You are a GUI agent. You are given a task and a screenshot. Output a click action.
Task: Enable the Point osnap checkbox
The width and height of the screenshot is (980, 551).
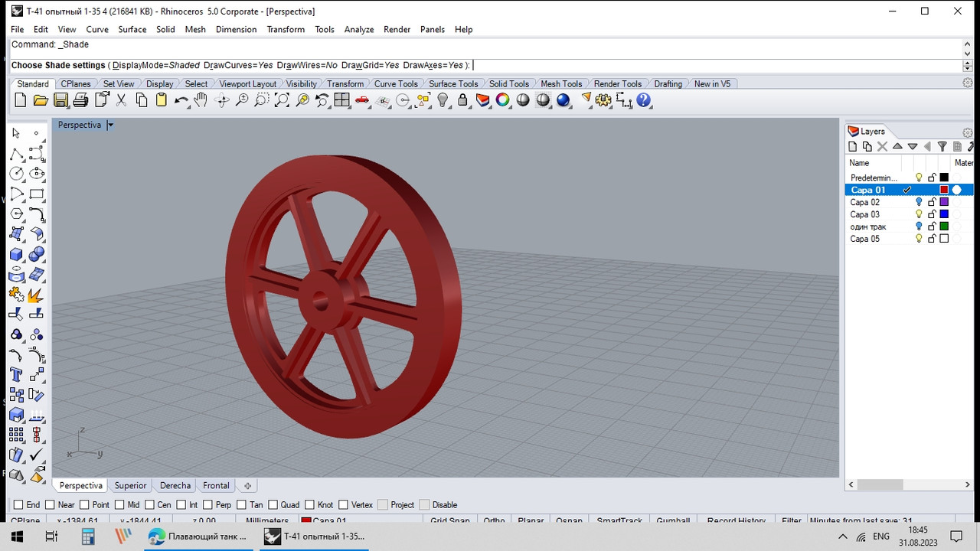coord(84,504)
